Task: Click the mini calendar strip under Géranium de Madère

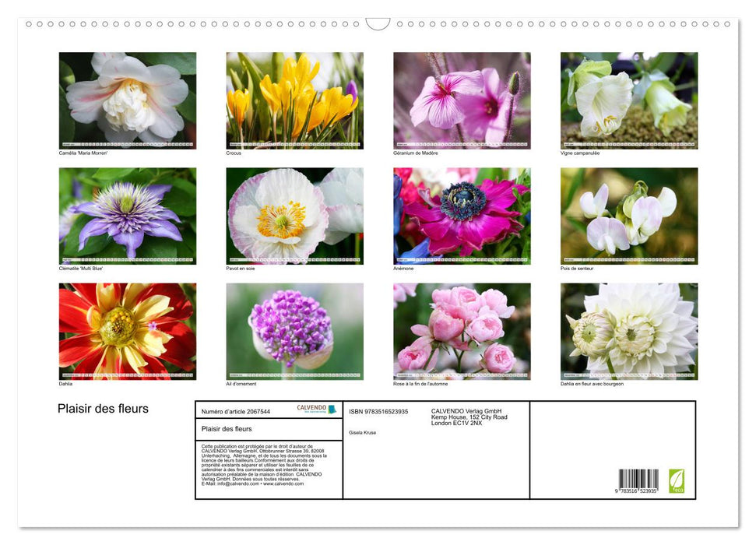Action: point(462,144)
